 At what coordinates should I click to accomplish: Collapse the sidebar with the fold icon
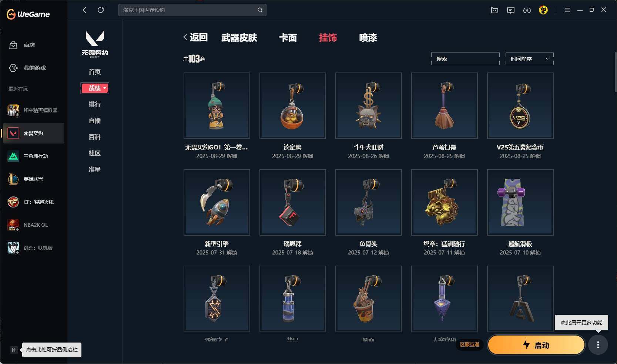pos(14,350)
